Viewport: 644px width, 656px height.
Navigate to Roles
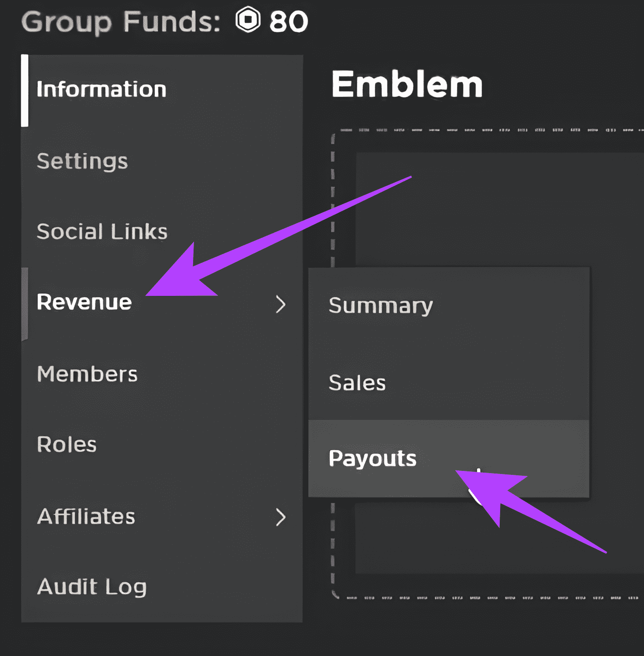click(67, 445)
